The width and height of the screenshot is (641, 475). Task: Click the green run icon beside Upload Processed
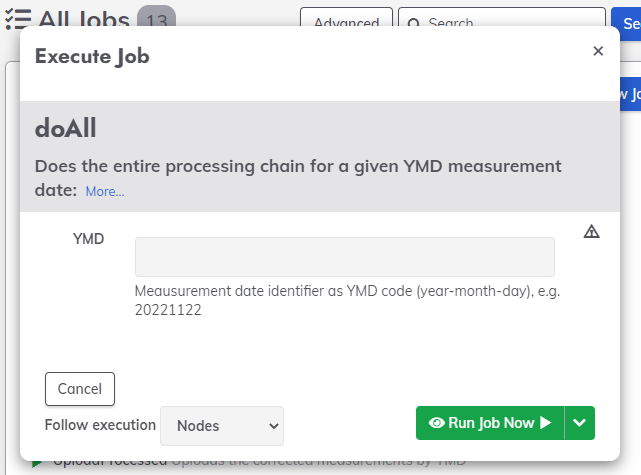pos(37,463)
